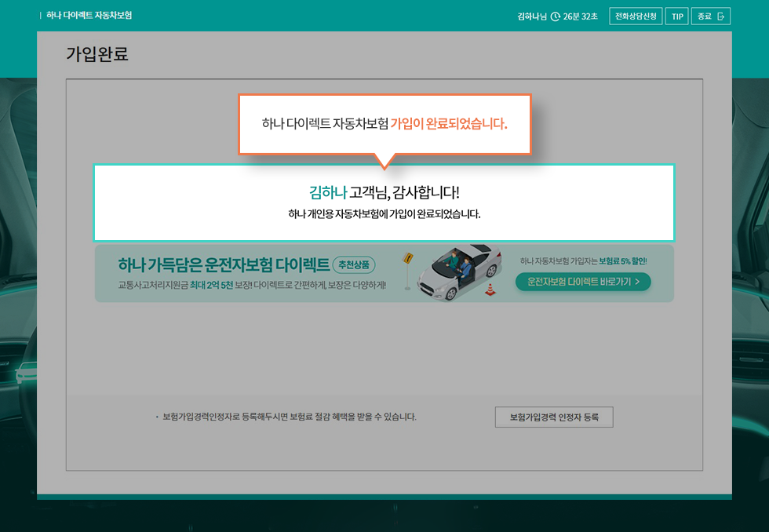Click the 김하나님 user name in header
The width and height of the screenshot is (769, 532).
532,16
